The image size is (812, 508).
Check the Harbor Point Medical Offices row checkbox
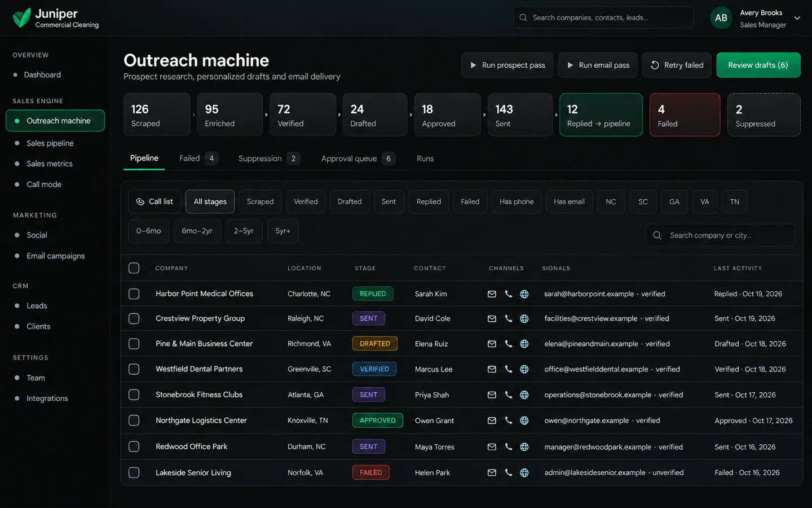[x=134, y=294]
